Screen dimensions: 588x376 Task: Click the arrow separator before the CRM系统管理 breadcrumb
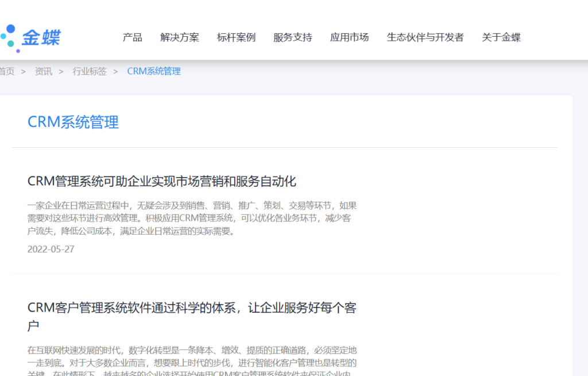(x=115, y=71)
